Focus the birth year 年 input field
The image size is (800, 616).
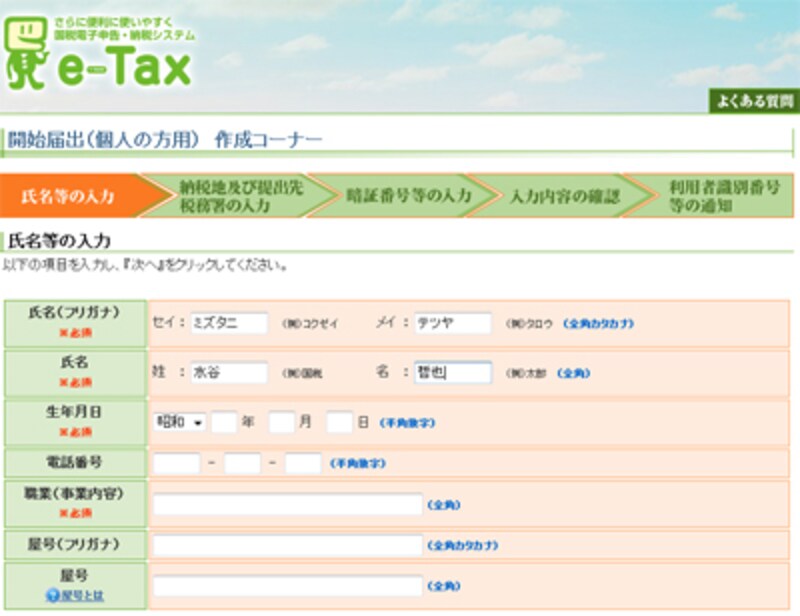click(x=224, y=423)
